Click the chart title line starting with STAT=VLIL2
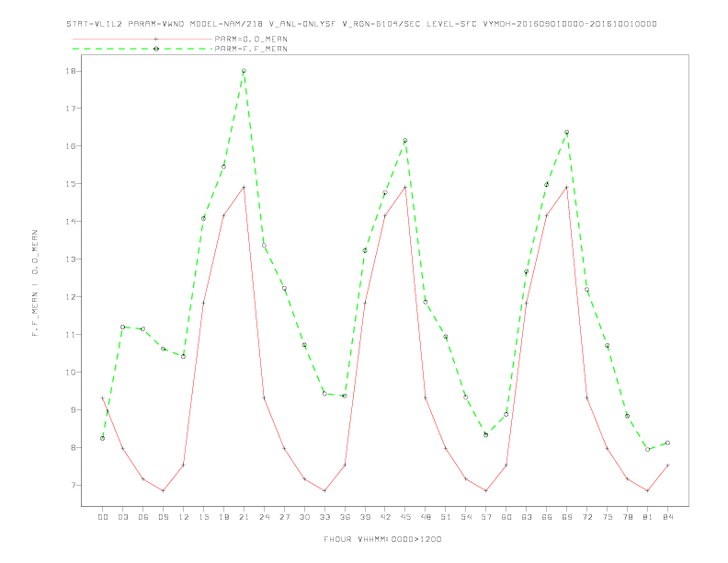The height and width of the screenshot is (563, 728). (x=361, y=24)
